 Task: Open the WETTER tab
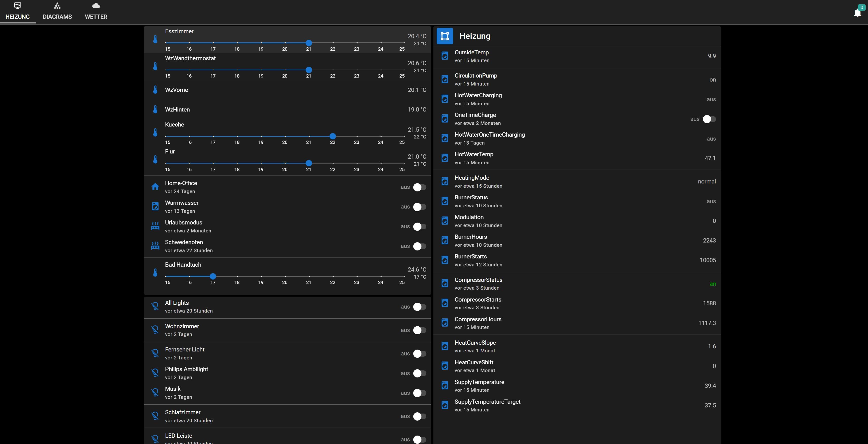pos(96,11)
